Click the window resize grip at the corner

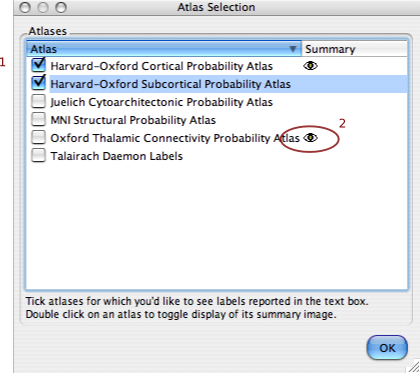click(x=414, y=367)
